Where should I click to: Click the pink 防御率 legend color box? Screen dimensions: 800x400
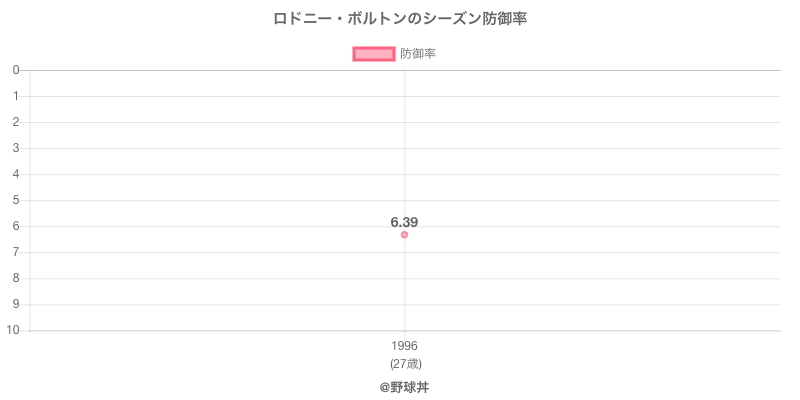point(374,54)
